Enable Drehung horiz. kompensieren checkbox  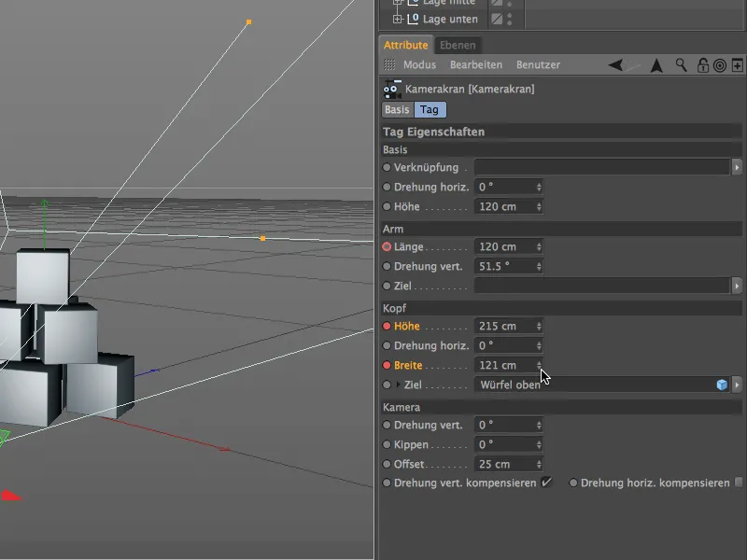[x=739, y=483]
